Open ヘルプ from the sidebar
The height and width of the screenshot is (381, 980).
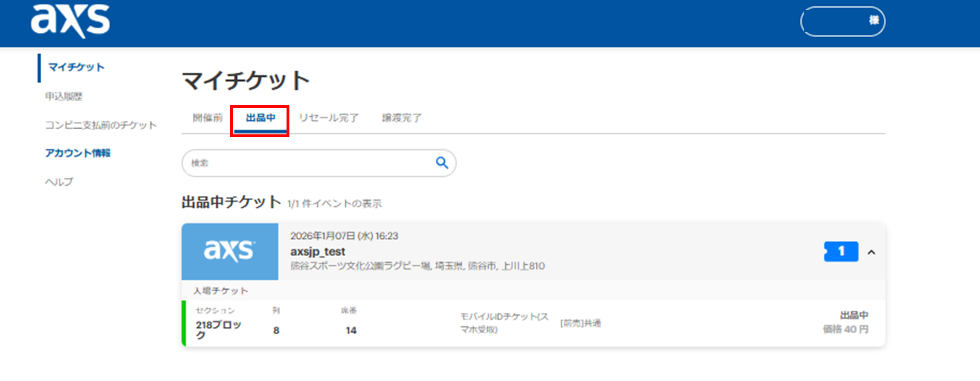coord(59,182)
